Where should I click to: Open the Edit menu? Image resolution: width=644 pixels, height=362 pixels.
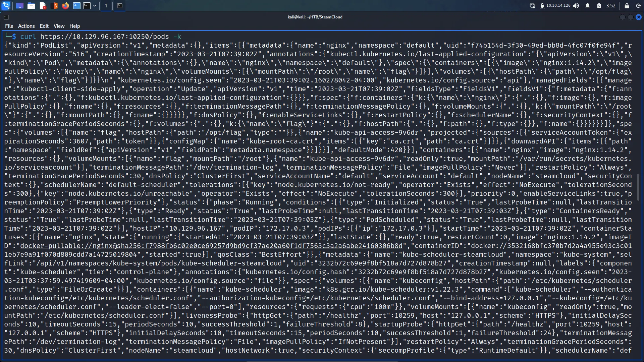coord(44,26)
